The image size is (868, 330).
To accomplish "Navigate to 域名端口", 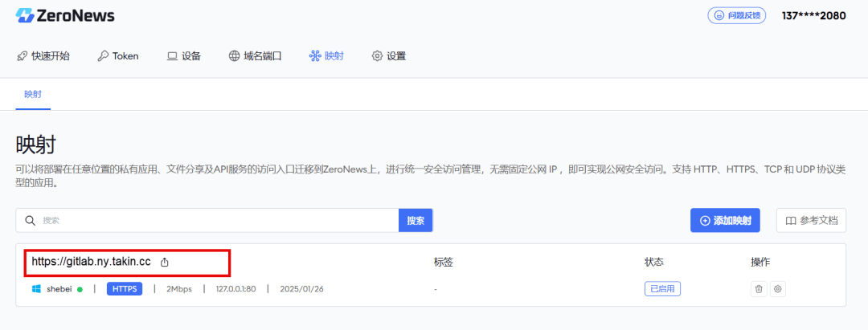I will [x=256, y=56].
